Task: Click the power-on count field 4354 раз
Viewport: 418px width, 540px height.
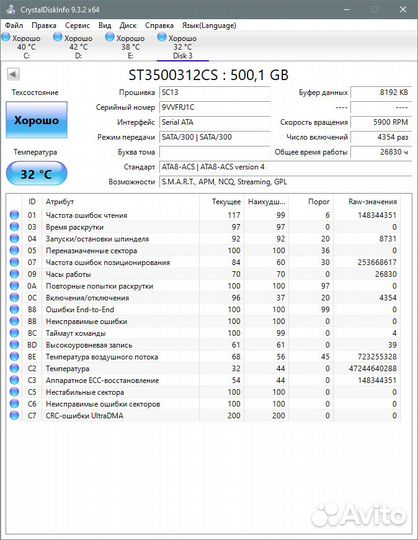Action: tap(381, 137)
